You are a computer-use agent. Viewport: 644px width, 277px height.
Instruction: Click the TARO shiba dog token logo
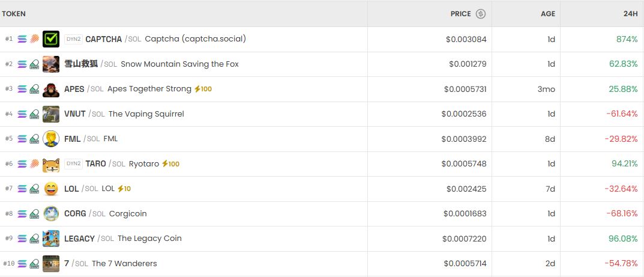(x=51, y=163)
